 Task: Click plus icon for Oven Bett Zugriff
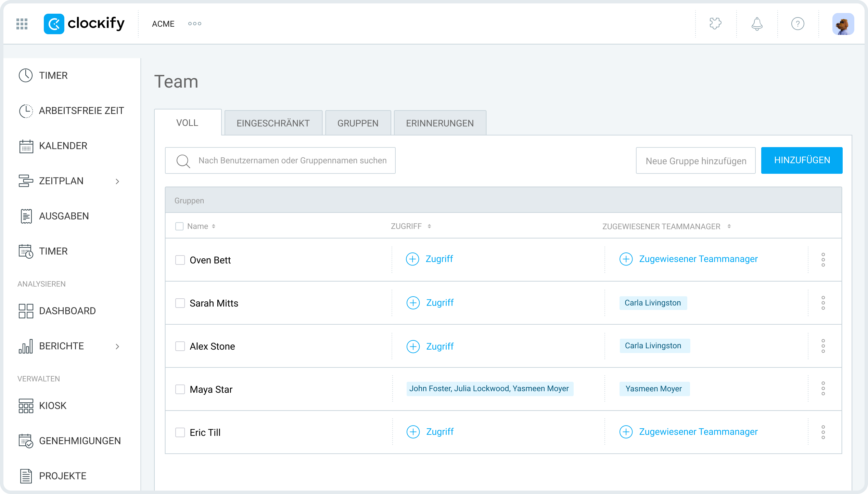coord(412,259)
